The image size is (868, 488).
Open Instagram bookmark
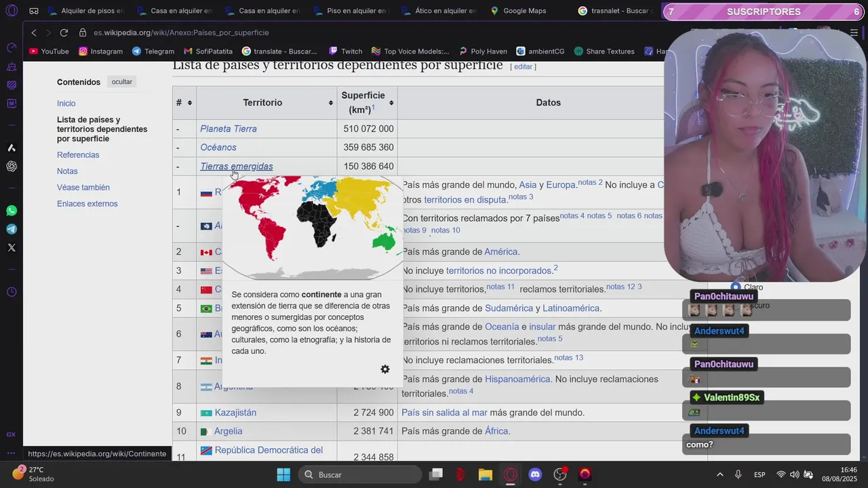101,52
